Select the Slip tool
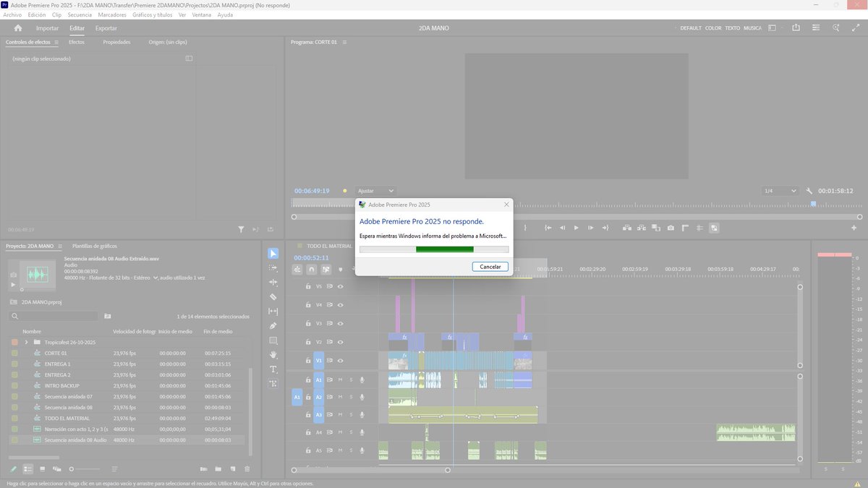868x488 pixels. (x=273, y=312)
